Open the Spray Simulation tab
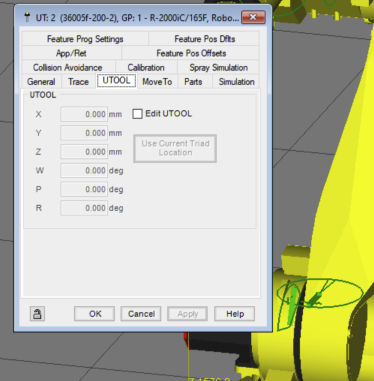374x381 pixels. click(x=218, y=67)
